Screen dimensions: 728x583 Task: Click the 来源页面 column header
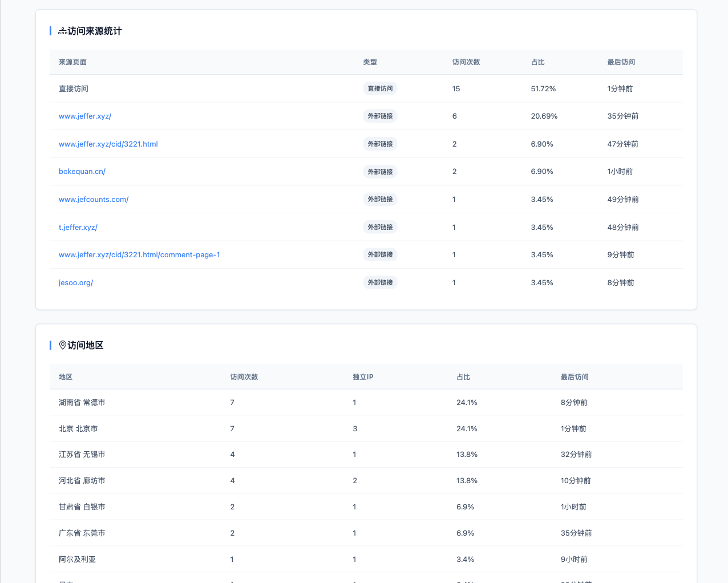(x=72, y=62)
